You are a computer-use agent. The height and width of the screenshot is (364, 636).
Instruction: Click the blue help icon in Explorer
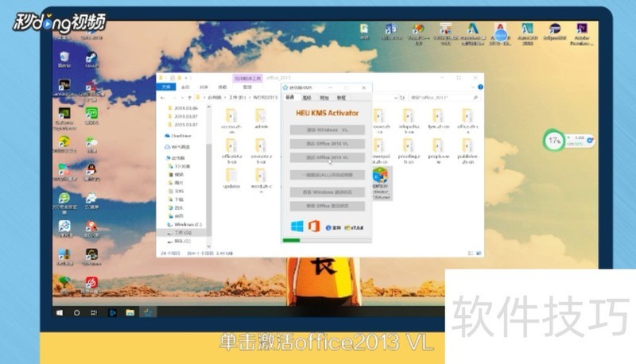pyautogui.click(x=480, y=87)
